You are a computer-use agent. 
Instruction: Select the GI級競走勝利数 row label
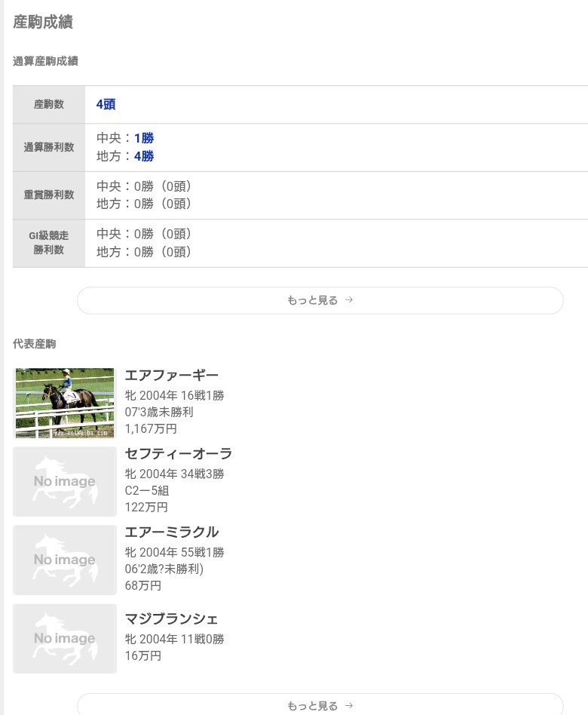point(49,243)
